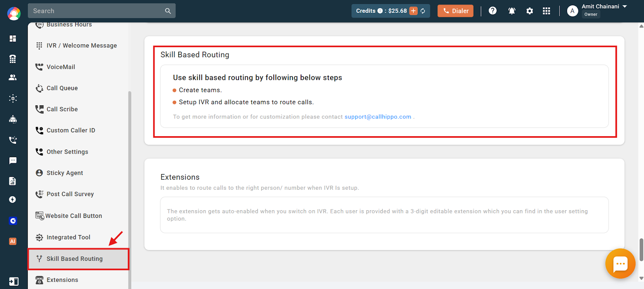Image resolution: width=644 pixels, height=289 pixels.
Task: Open the messages chat icon in left rail
Action: [x=13, y=161]
